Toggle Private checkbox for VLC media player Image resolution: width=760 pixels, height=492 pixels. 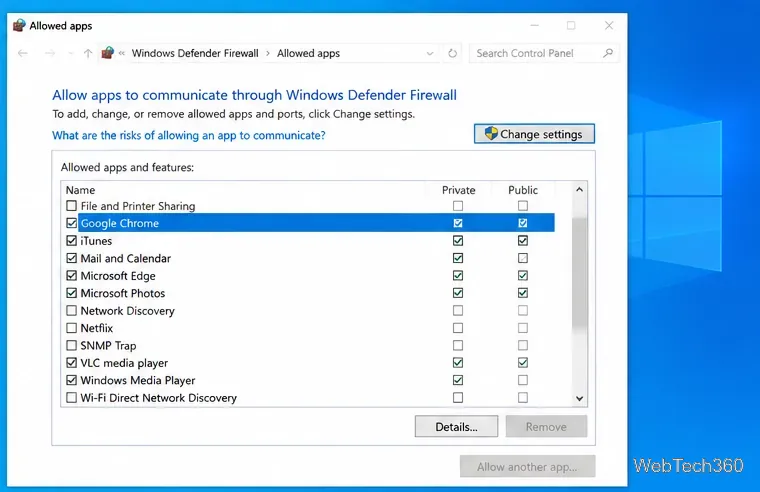[x=458, y=363]
